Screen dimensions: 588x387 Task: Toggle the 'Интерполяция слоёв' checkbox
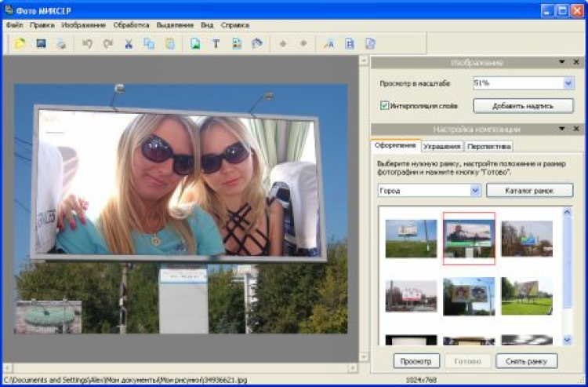coord(384,105)
